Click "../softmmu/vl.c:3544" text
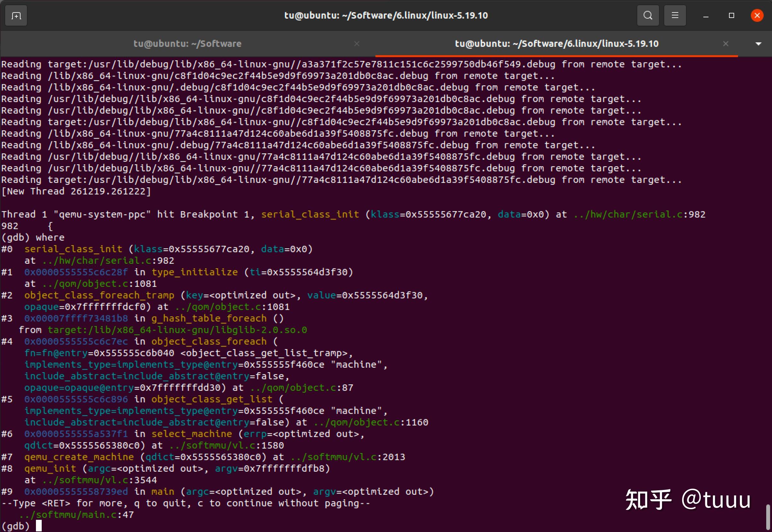Screen dimensions: 772x532 tap(100, 480)
